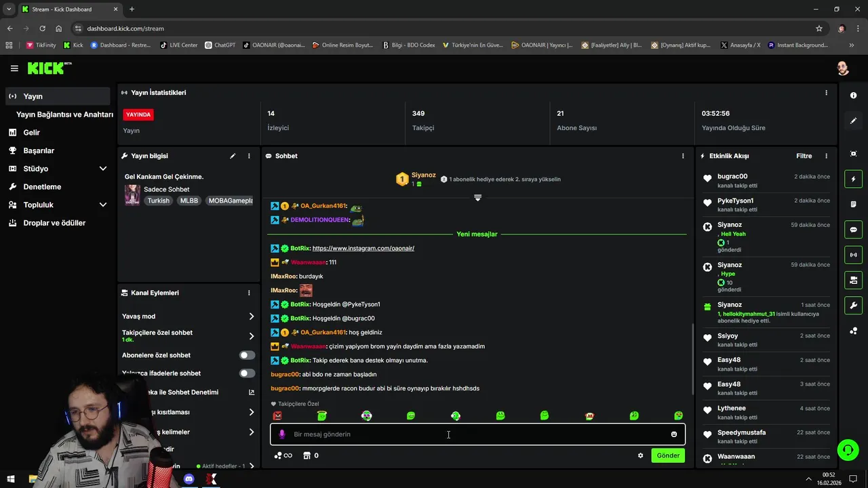Viewport: 868px width, 488px height.
Task: Open Yayın bilgisi three-dot options
Action: click(x=249, y=156)
